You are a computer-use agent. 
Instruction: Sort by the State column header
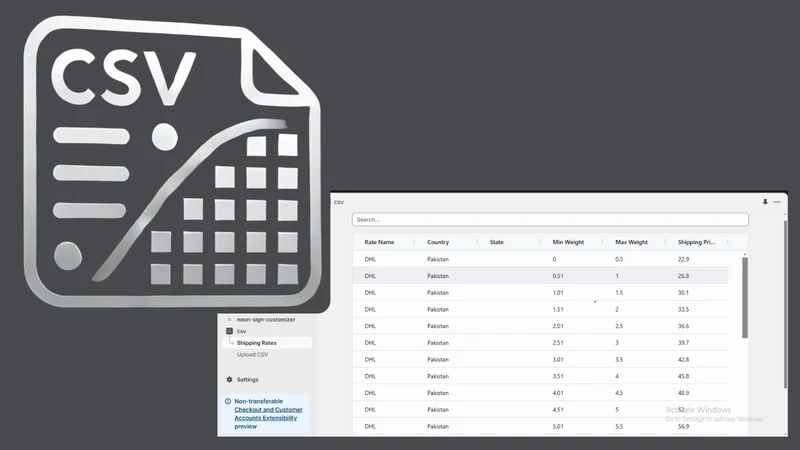pyautogui.click(x=496, y=242)
